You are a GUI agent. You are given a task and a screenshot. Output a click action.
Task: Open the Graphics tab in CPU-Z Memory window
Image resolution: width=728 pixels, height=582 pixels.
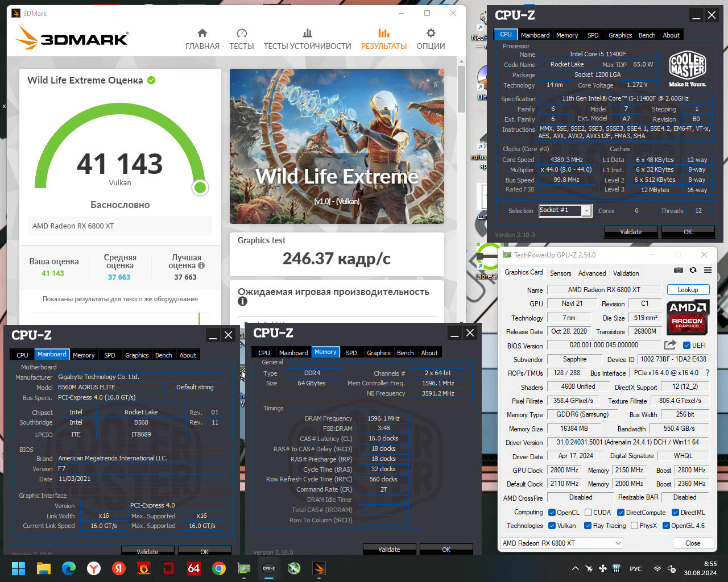[x=378, y=353]
